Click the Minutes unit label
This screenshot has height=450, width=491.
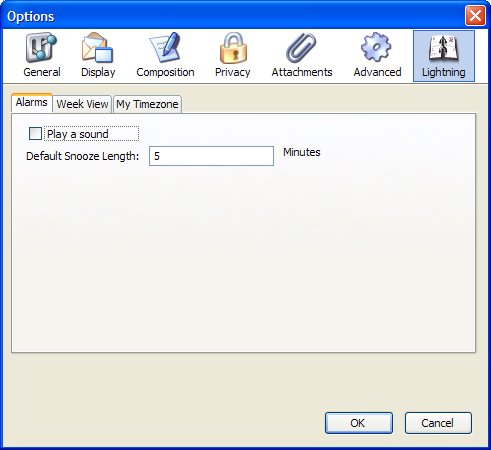[302, 152]
